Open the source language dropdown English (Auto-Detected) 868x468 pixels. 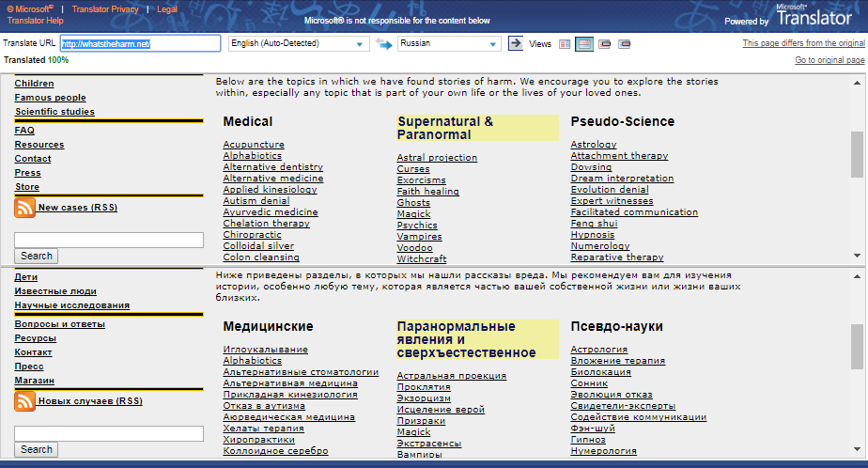[x=299, y=43]
